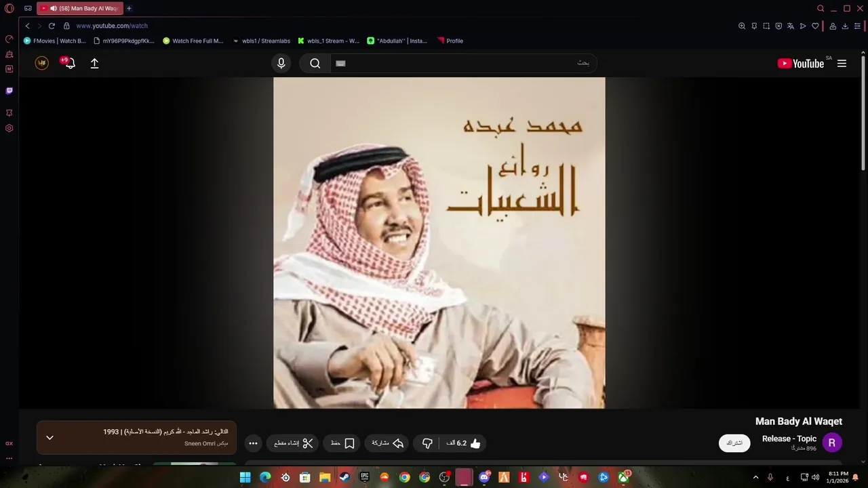Open the GX Mods 'M' icon in sidebar
The width and height of the screenshot is (868, 488).
9,69
